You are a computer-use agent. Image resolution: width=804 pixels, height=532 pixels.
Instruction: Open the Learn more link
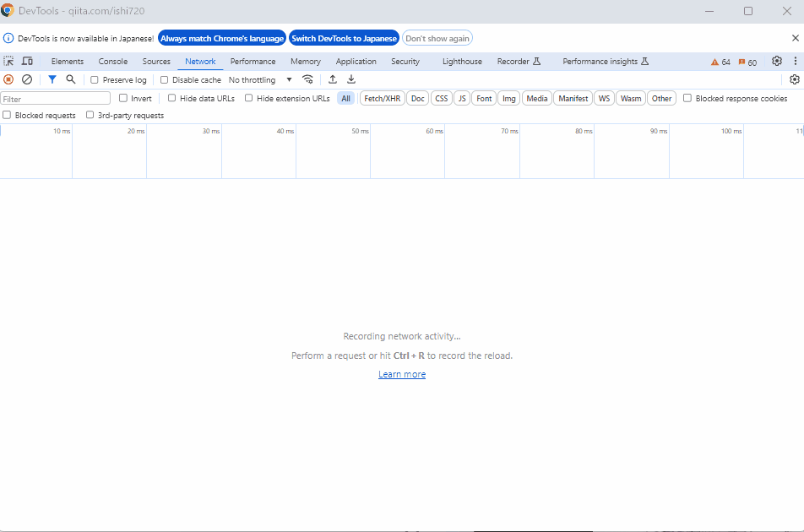[402, 374]
